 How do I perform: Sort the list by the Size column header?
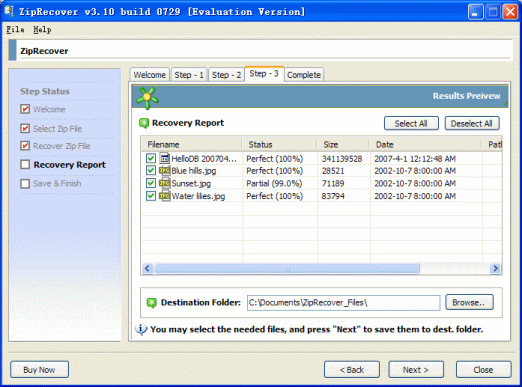(343, 144)
